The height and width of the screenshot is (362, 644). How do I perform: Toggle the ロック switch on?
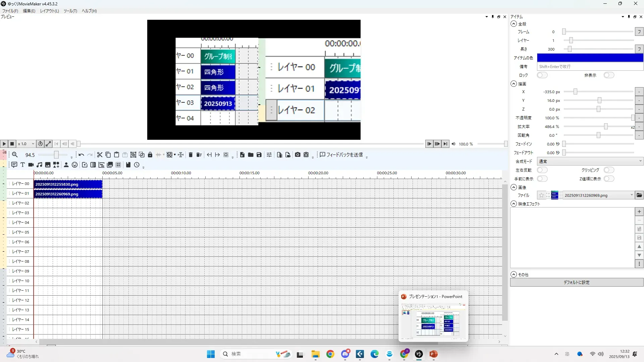(x=542, y=75)
